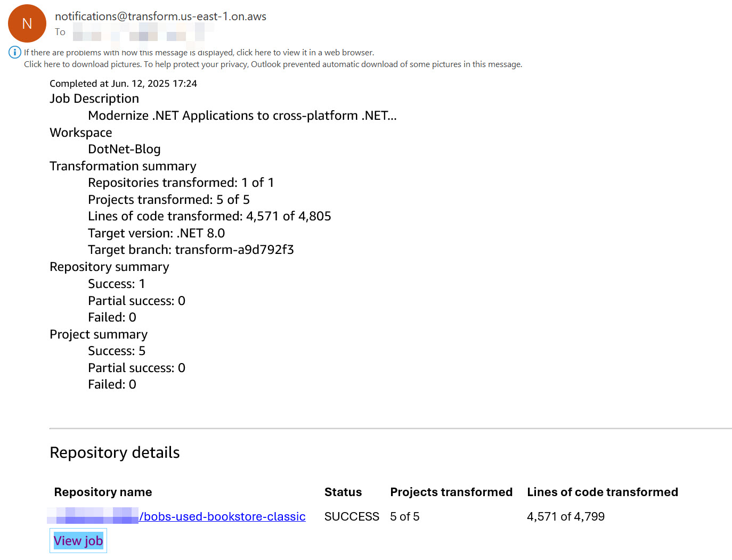
Task: Click the blue info icon in notice bar
Action: 14,52
